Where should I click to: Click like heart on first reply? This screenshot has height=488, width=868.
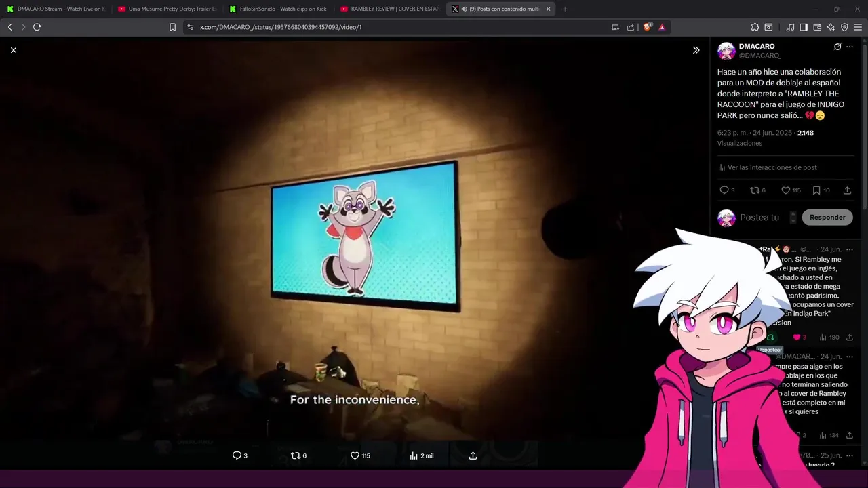(x=796, y=337)
